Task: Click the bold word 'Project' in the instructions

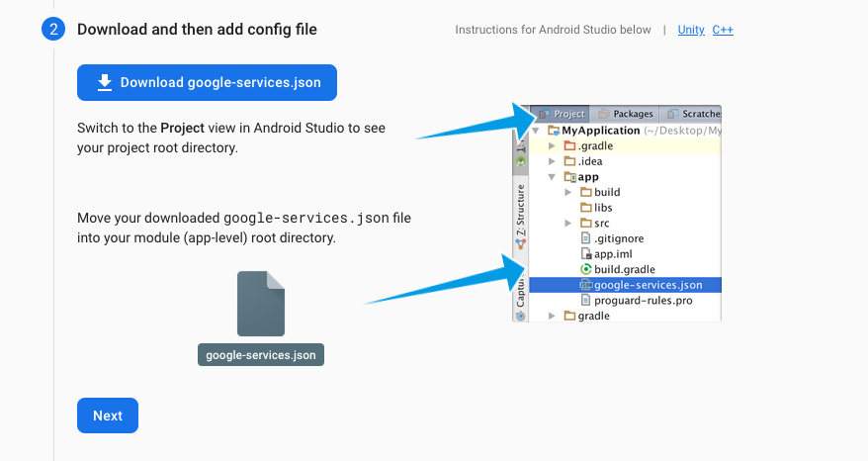Action: click(x=183, y=128)
